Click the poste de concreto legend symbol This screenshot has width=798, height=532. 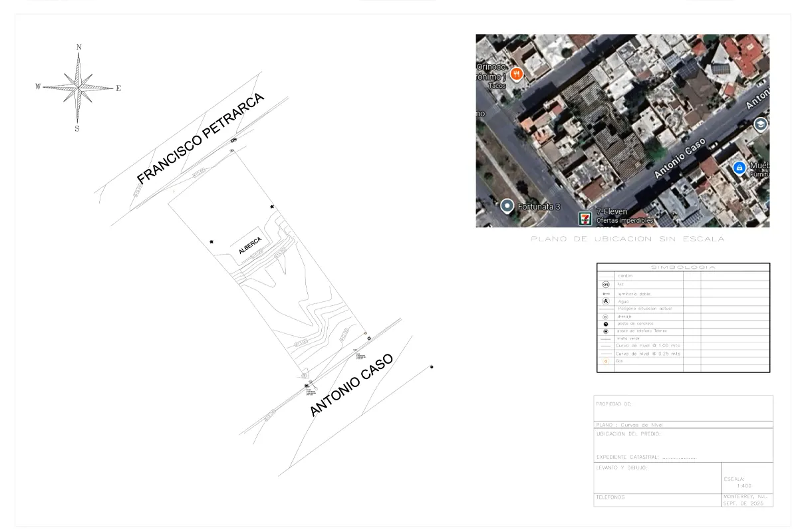(605, 324)
